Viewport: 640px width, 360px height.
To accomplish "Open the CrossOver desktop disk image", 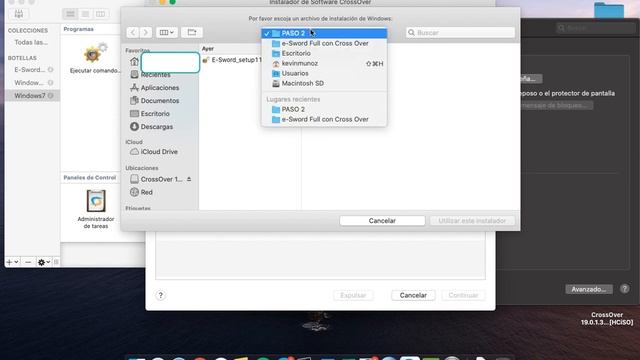I will (x=607, y=318).
